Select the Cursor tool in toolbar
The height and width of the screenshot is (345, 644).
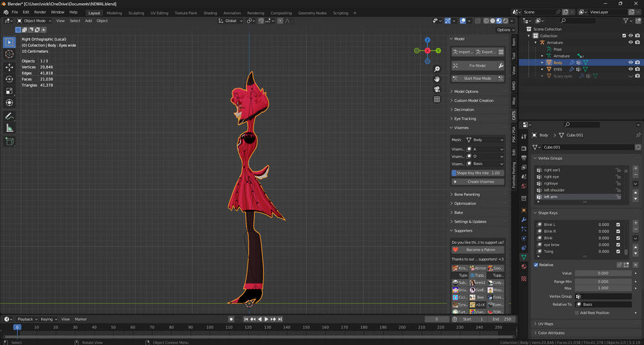click(10, 54)
